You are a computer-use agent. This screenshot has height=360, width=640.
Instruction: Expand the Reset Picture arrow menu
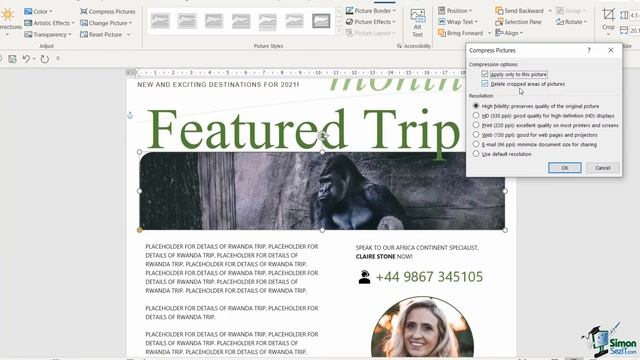128,35
